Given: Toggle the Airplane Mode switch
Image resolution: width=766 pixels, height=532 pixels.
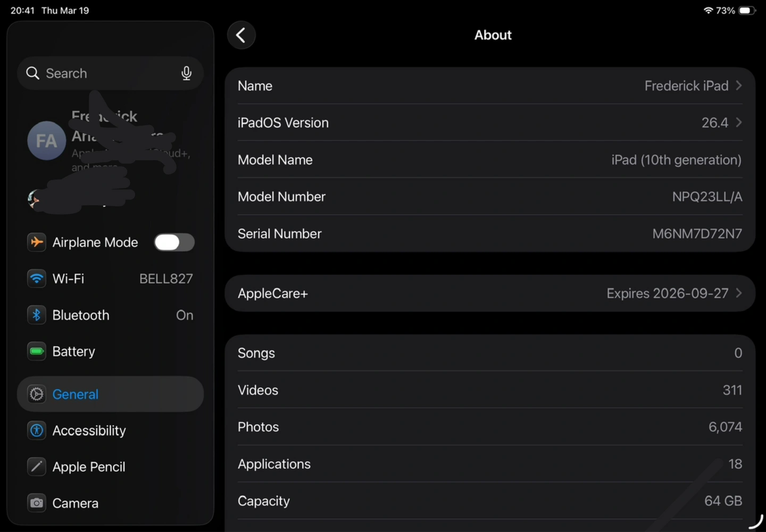Looking at the screenshot, I should click(x=174, y=242).
